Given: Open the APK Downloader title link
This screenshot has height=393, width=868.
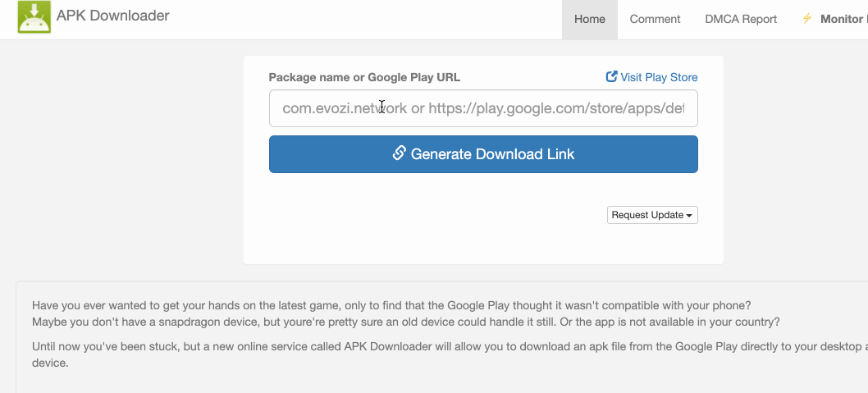Looking at the screenshot, I should click(x=113, y=16).
